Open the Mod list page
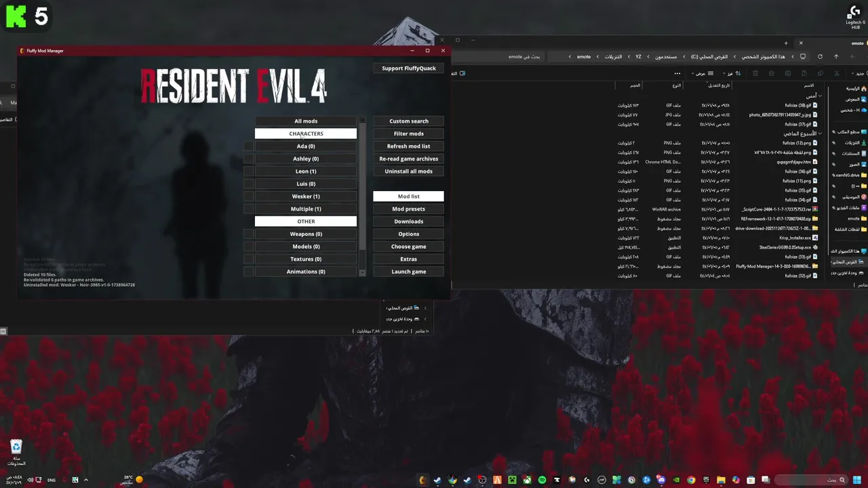This screenshot has width=868, height=488. (x=408, y=197)
